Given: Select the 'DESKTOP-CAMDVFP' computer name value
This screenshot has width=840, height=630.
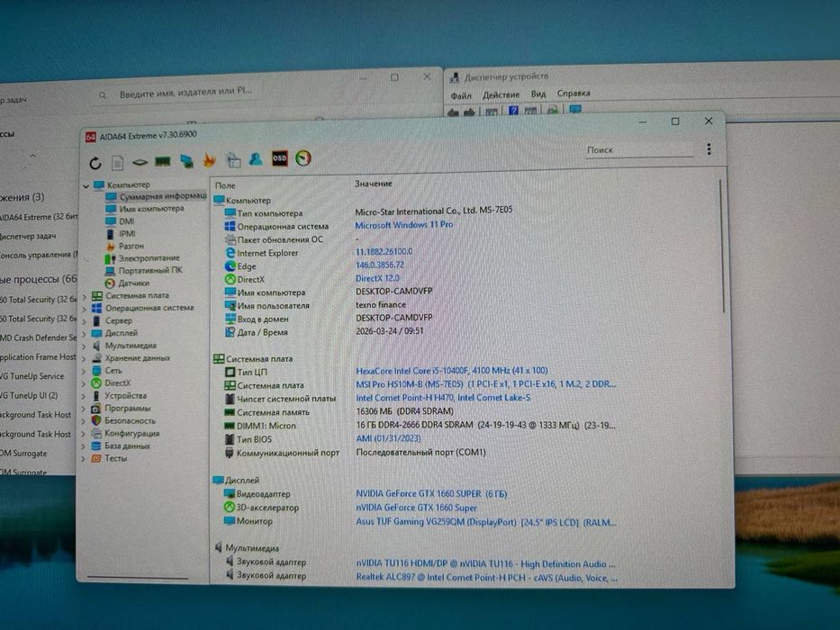Looking at the screenshot, I should point(393,292).
